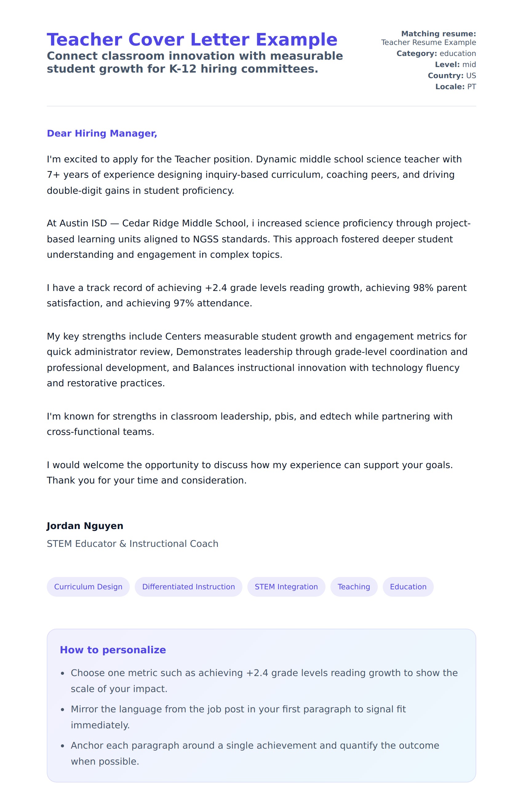Click the 'Anchor each paragraph' tip bullet

255,753
